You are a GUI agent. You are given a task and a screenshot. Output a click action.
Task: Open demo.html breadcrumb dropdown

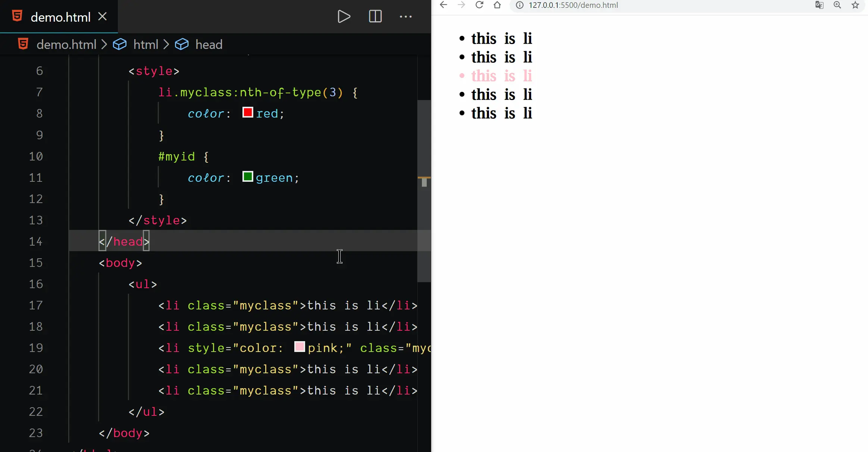[x=66, y=44]
